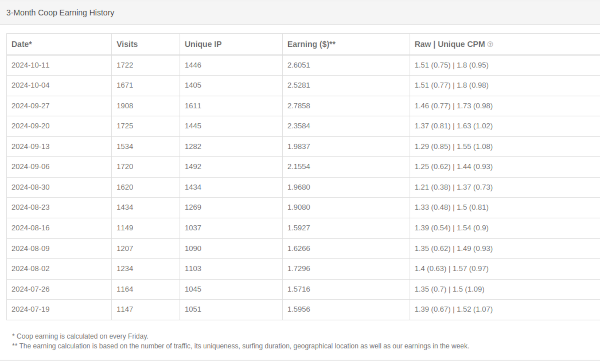Click unique IP value 1405
The width and height of the screenshot is (600, 361).
coord(193,85)
